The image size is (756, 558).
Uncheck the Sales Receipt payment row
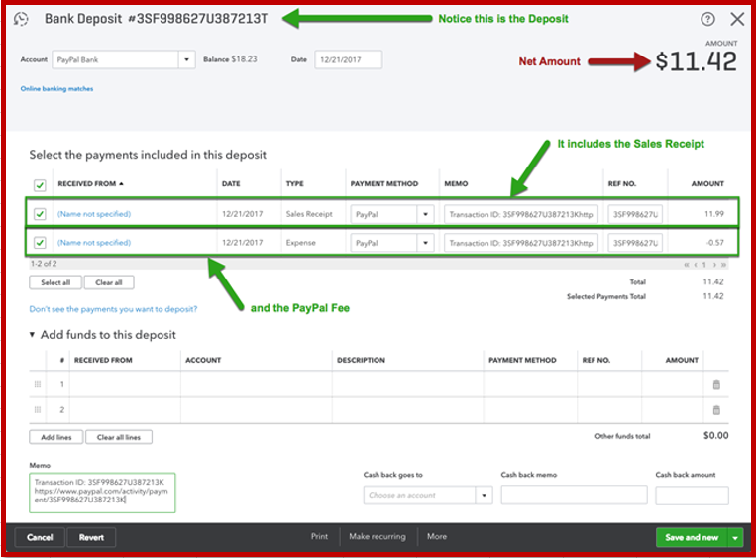click(40, 214)
